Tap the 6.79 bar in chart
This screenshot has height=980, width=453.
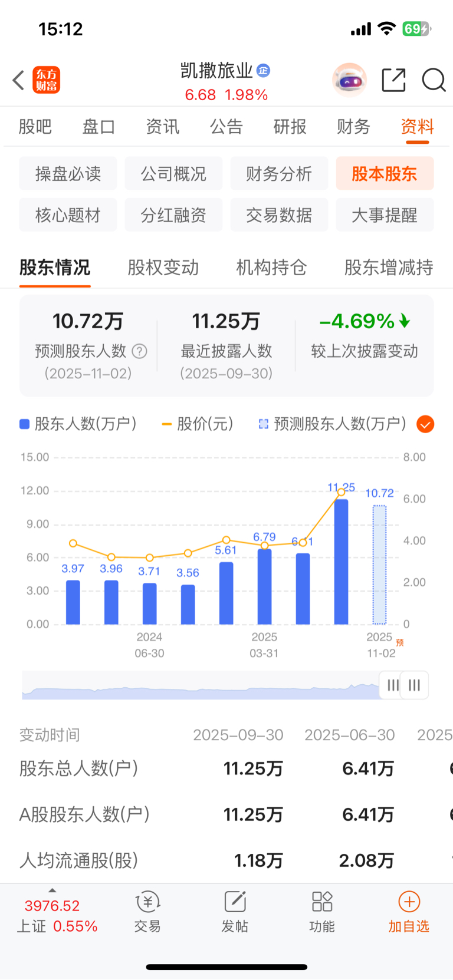[x=264, y=586]
